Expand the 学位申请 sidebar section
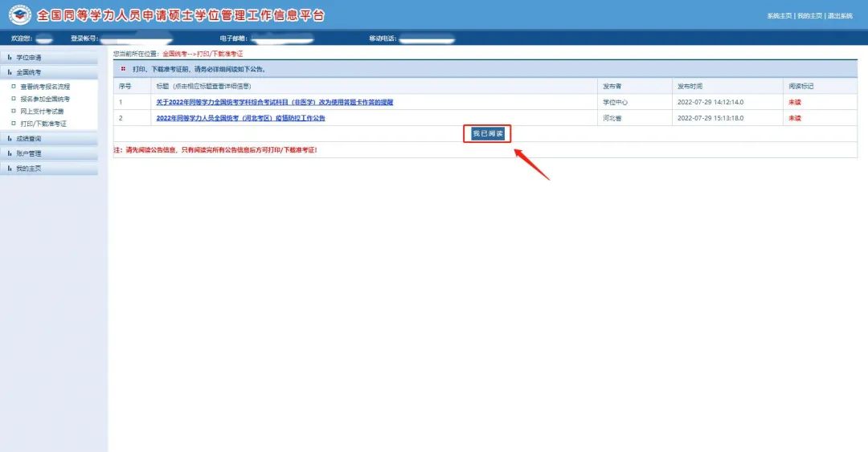The width and height of the screenshot is (868, 452). 29,58
